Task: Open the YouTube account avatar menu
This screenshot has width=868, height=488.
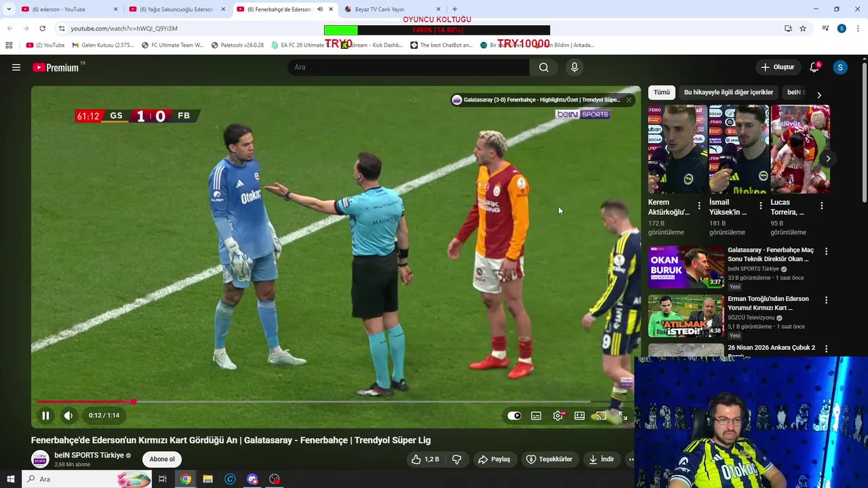Action: (840, 67)
